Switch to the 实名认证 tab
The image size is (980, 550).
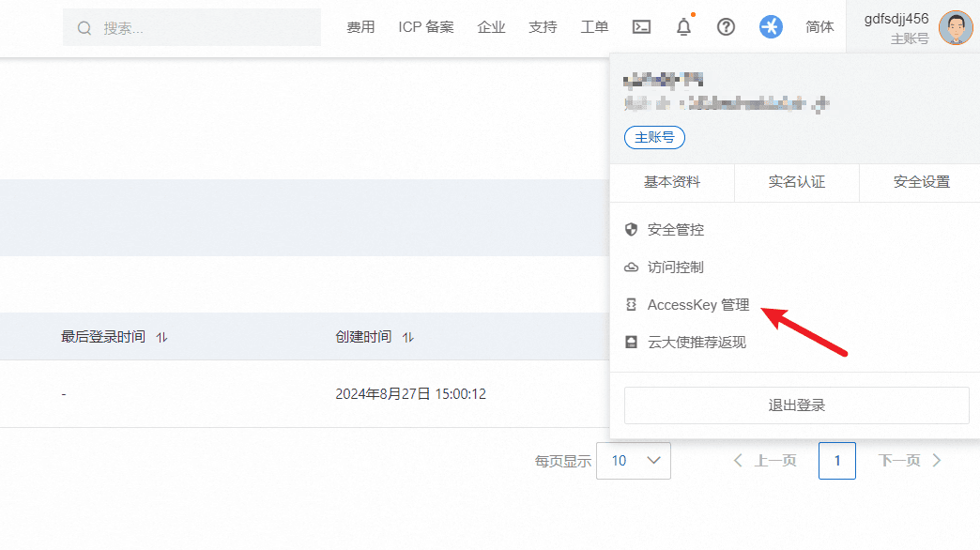pyautogui.click(x=796, y=182)
